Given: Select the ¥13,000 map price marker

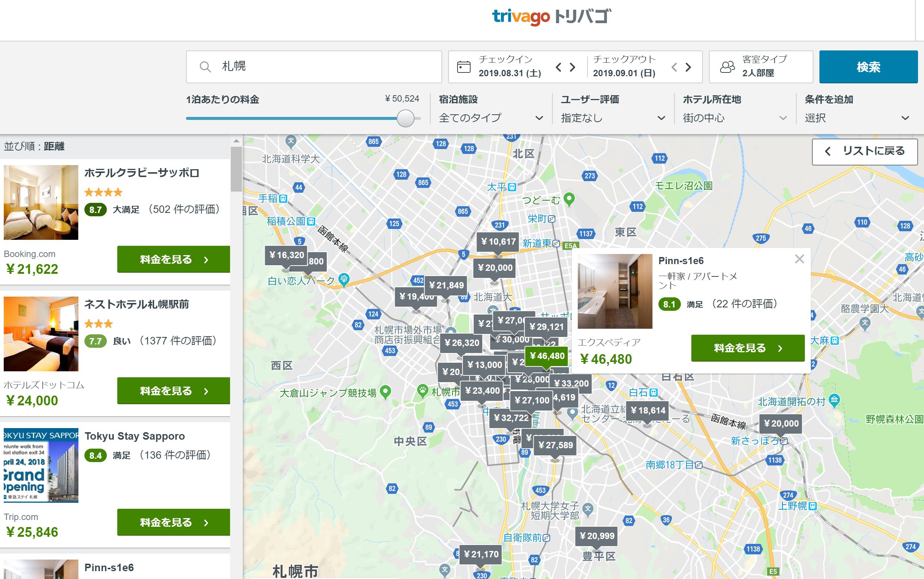Looking at the screenshot, I should click(484, 365).
